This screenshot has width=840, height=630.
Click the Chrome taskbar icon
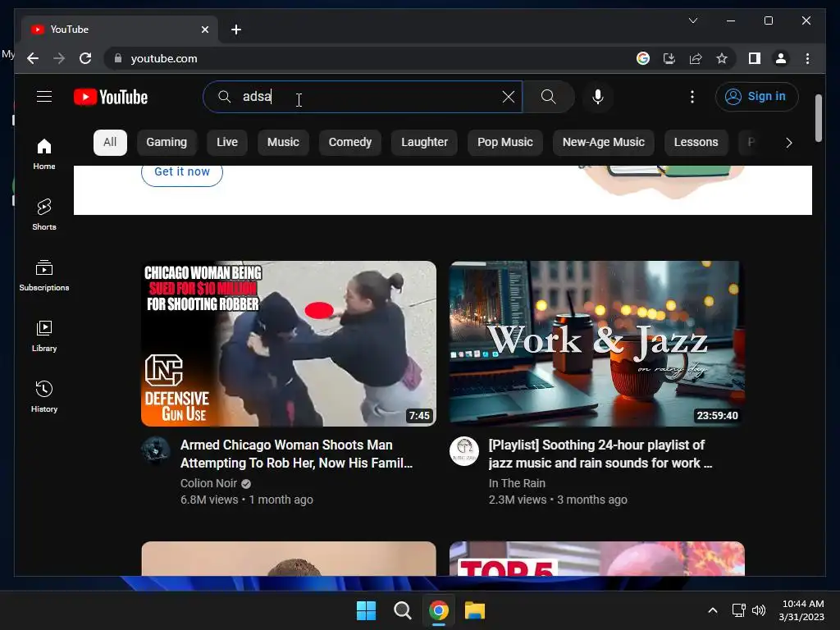pyautogui.click(x=439, y=610)
